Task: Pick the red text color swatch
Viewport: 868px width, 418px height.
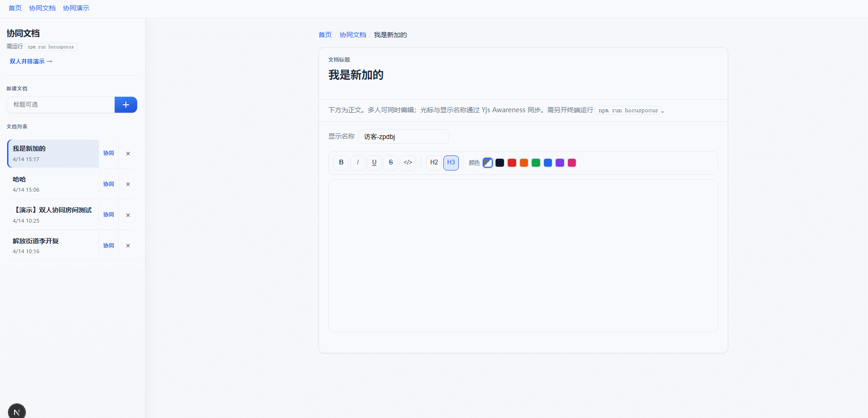Action: click(x=512, y=163)
